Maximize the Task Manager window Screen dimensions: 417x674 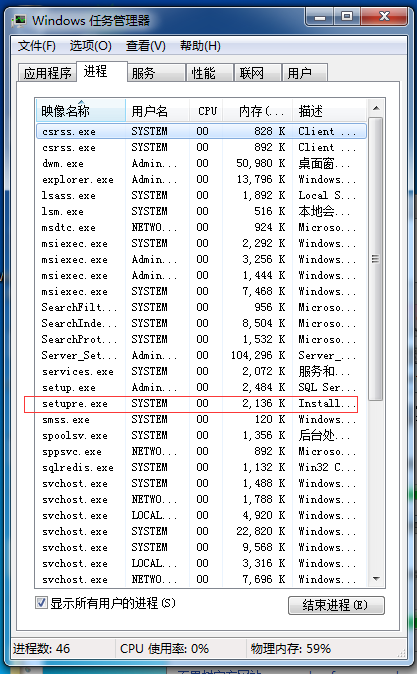(346, 17)
